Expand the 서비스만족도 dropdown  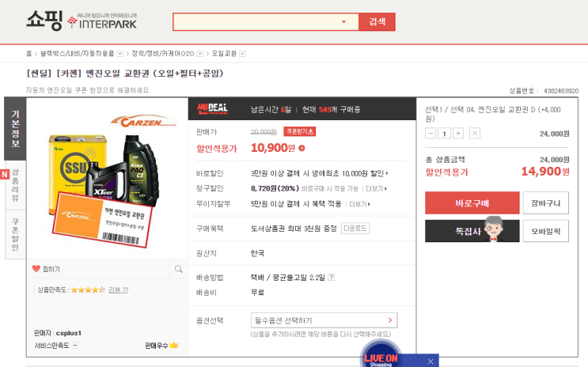pos(75,346)
